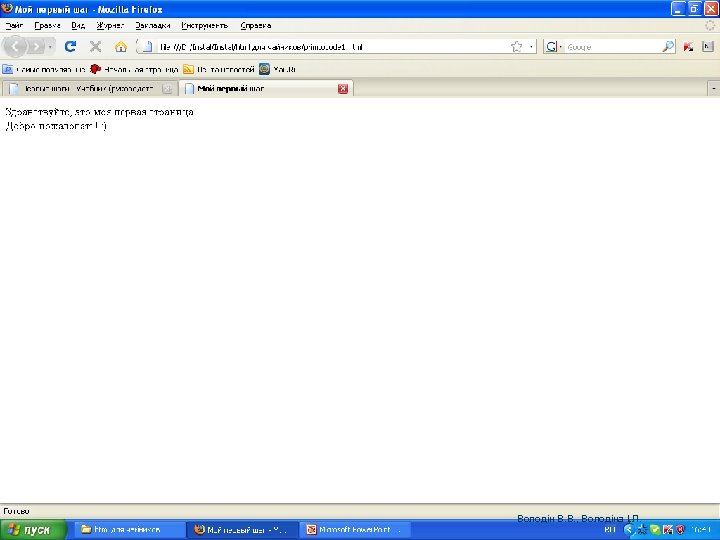Open the Лента новостей feed bookmark

tap(219, 69)
